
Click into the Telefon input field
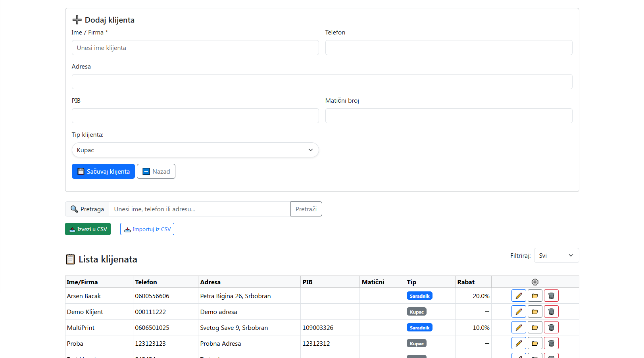[x=448, y=48]
